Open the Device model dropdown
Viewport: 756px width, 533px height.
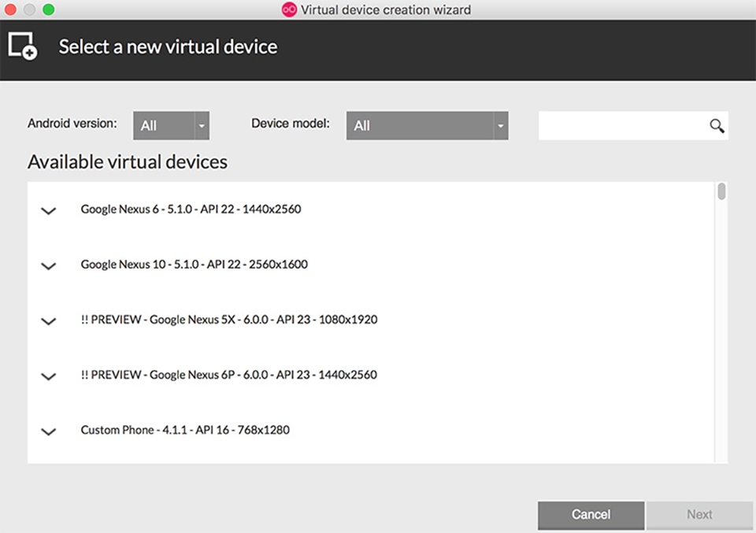tap(427, 126)
